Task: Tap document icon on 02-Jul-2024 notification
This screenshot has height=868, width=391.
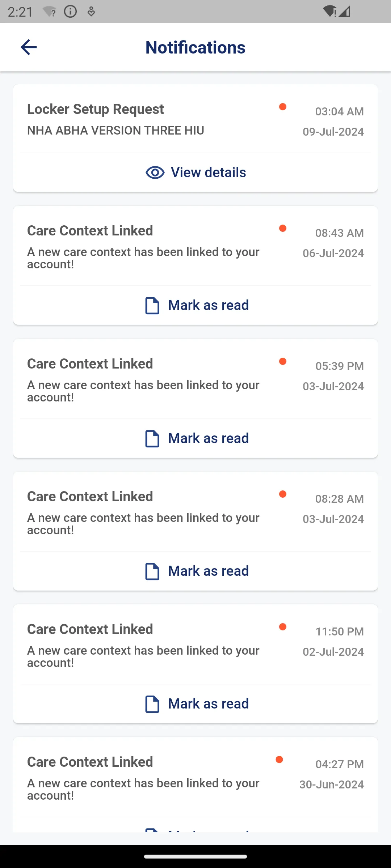Action: tap(152, 704)
